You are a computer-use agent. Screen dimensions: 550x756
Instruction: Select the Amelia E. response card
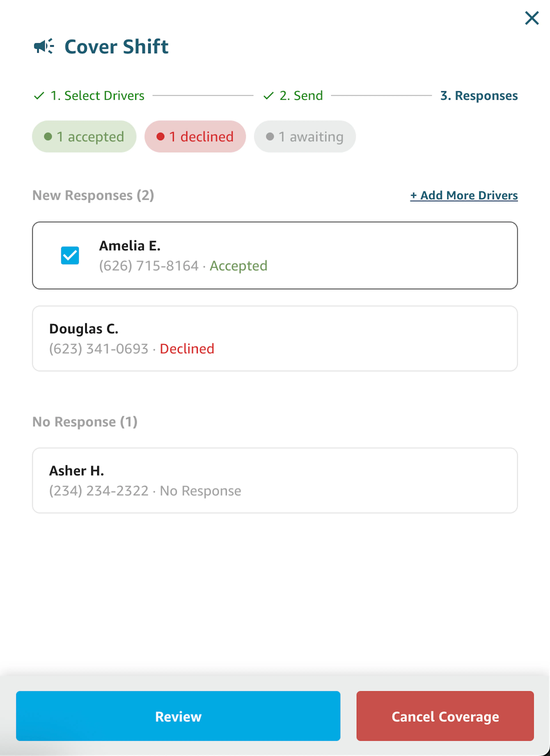275,255
